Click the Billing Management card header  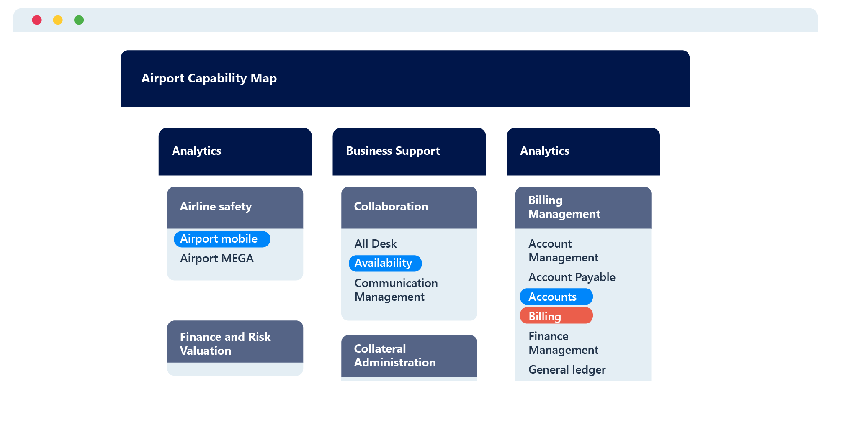tap(583, 207)
